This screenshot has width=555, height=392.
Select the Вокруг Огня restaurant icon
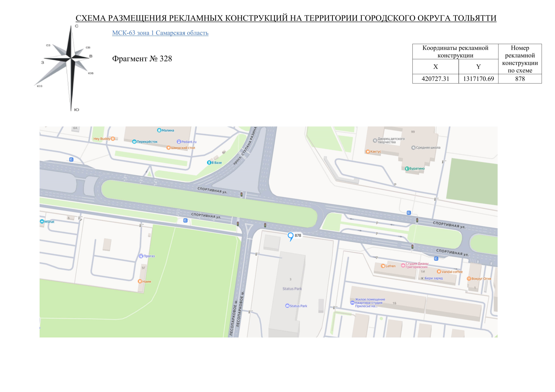[x=469, y=279]
